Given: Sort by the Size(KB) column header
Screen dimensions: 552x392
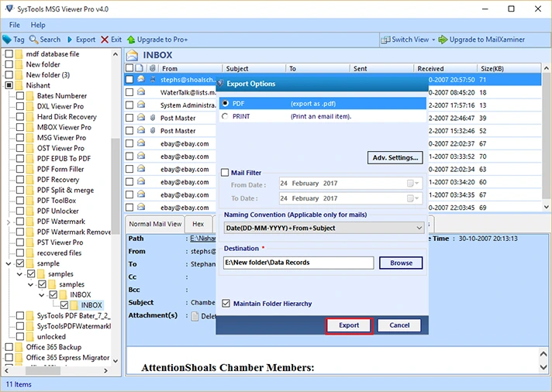Looking at the screenshot, I should pos(509,68).
